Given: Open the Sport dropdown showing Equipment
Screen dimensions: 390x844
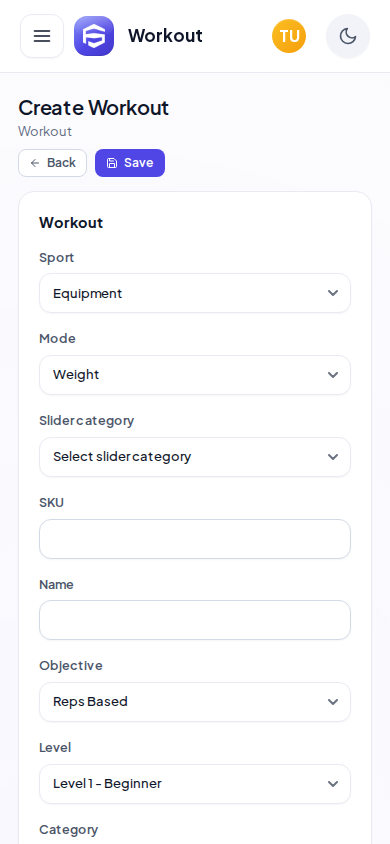Looking at the screenshot, I should click(195, 293).
